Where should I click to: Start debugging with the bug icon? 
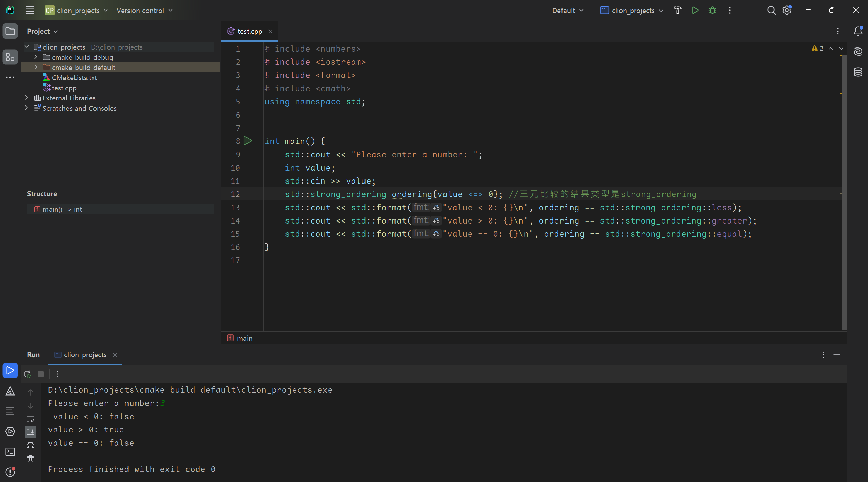712,11
